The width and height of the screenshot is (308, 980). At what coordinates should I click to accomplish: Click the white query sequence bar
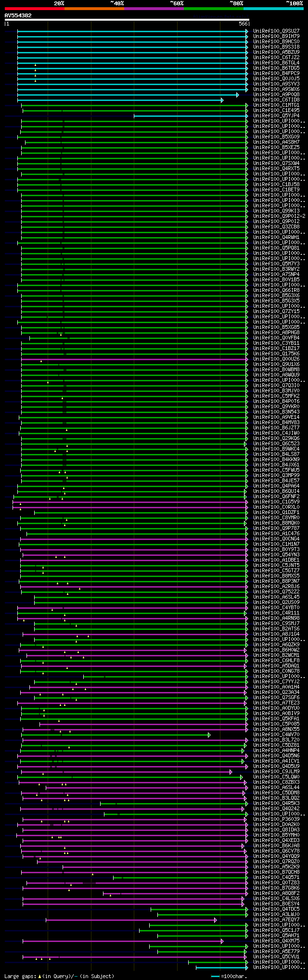127,20
